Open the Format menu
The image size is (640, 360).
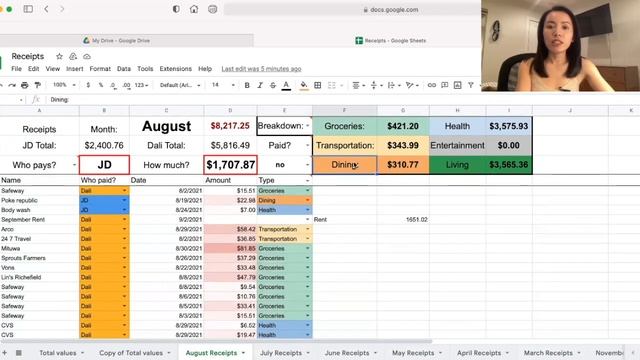[x=100, y=69]
